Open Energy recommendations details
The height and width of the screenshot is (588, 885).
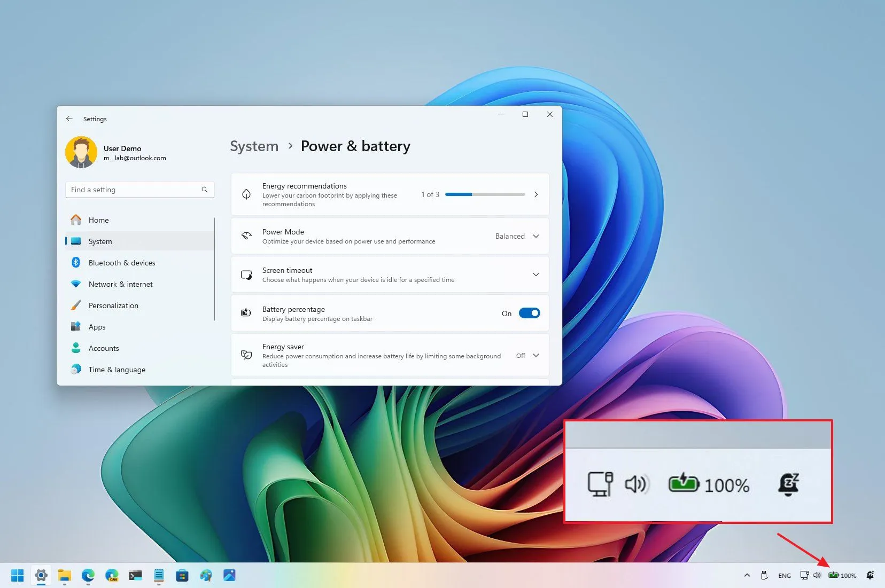tap(535, 194)
